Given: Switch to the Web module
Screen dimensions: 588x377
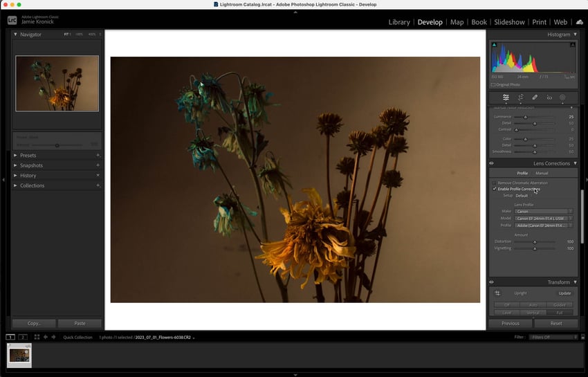Looking at the screenshot, I should click(x=560, y=22).
